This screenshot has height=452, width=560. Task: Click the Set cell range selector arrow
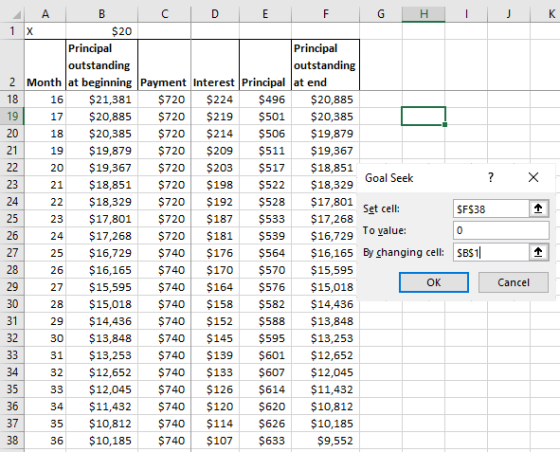pos(538,209)
